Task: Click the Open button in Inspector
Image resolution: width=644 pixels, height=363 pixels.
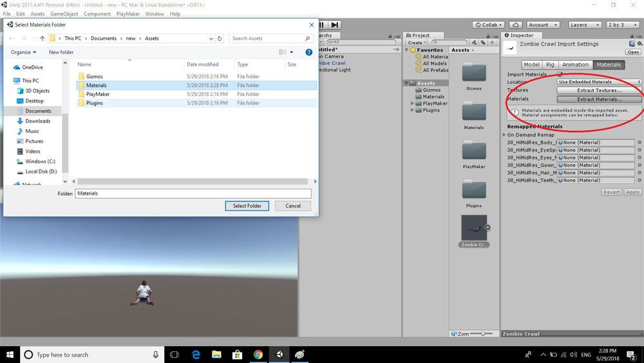Action: [633, 52]
